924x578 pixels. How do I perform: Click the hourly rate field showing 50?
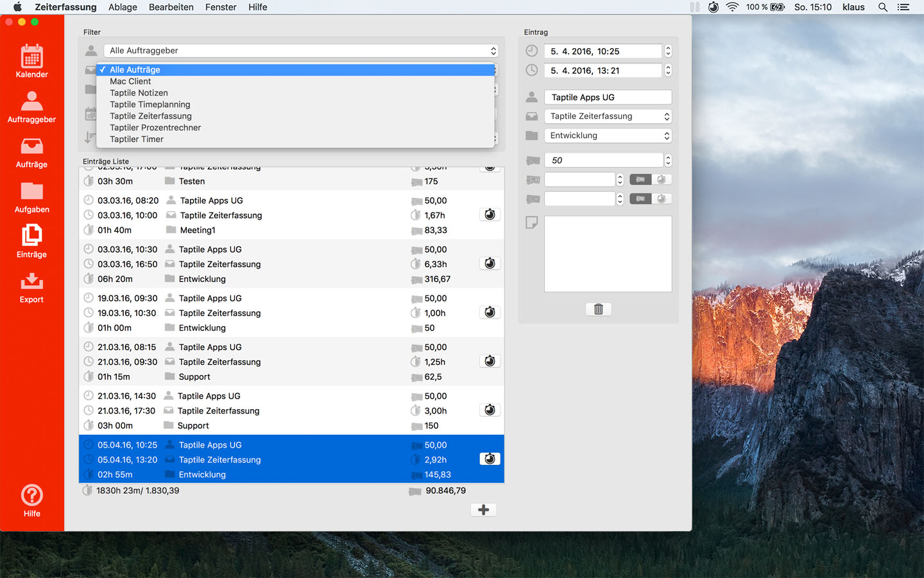(x=603, y=160)
